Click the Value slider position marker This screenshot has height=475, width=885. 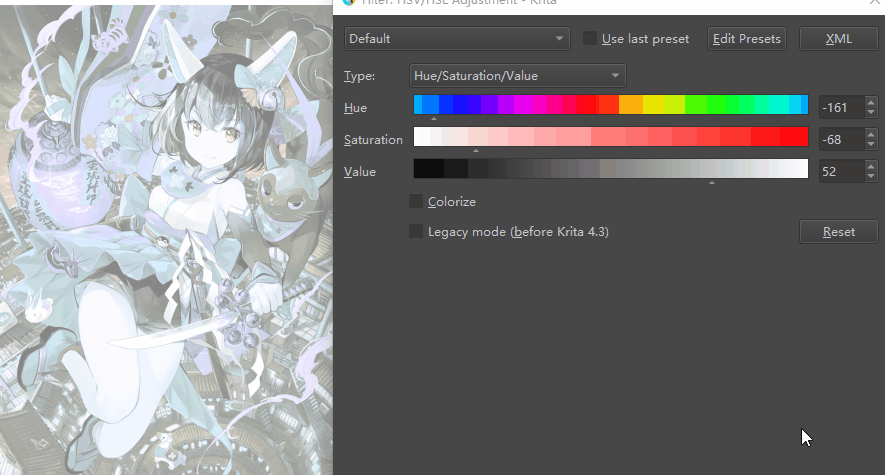(x=712, y=183)
